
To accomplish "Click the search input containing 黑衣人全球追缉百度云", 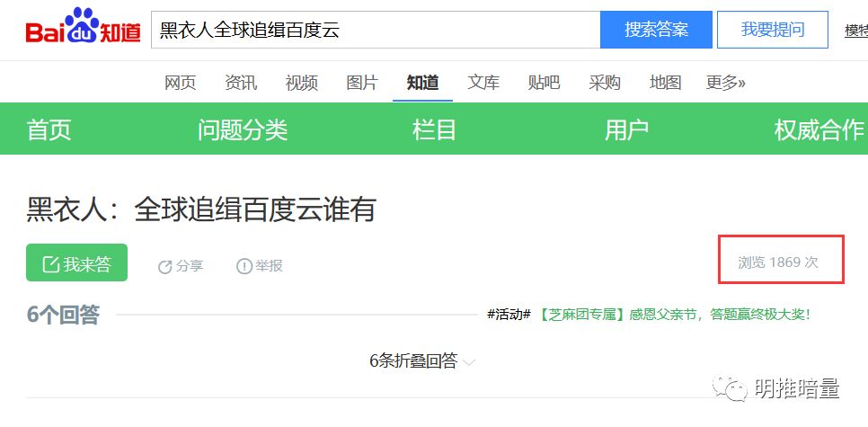I will (376, 30).
